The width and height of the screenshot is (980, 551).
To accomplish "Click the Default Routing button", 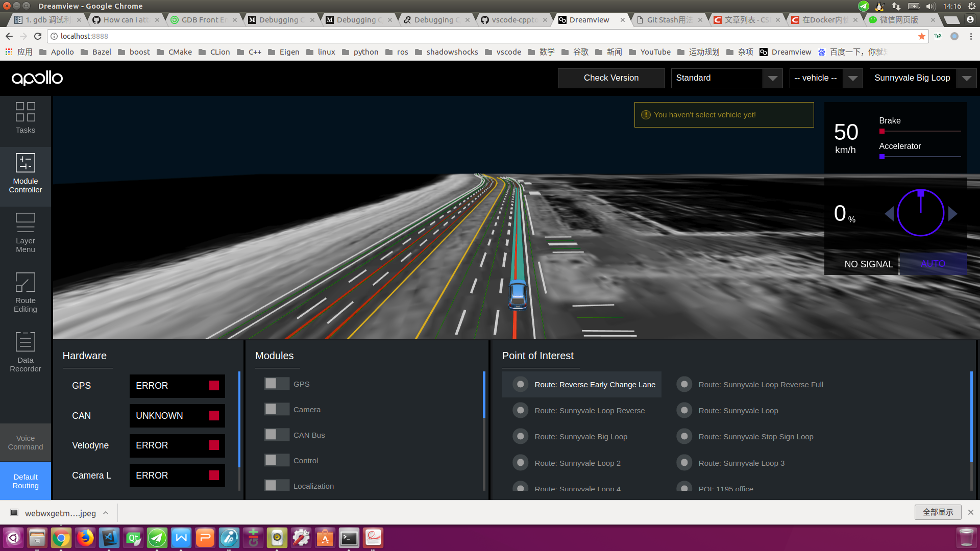I will pyautogui.click(x=26, y=481).
